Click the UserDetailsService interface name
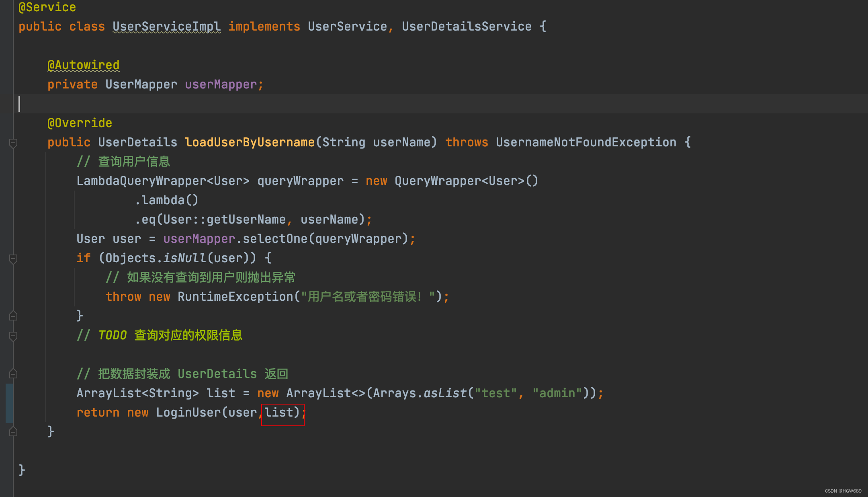Viewport: 868px width, 497px height. pos(467,27)
